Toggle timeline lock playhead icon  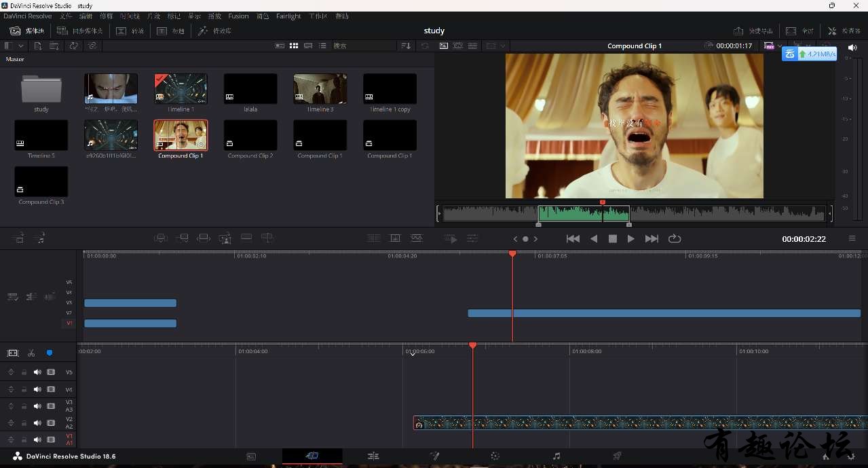[13, 353]
